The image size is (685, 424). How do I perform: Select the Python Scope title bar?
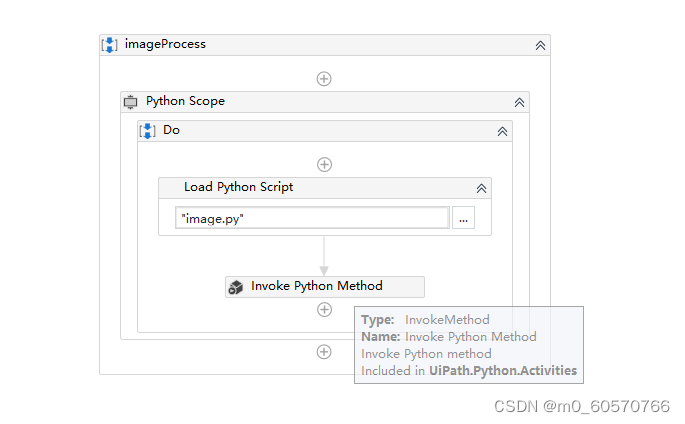coord(185,101)
